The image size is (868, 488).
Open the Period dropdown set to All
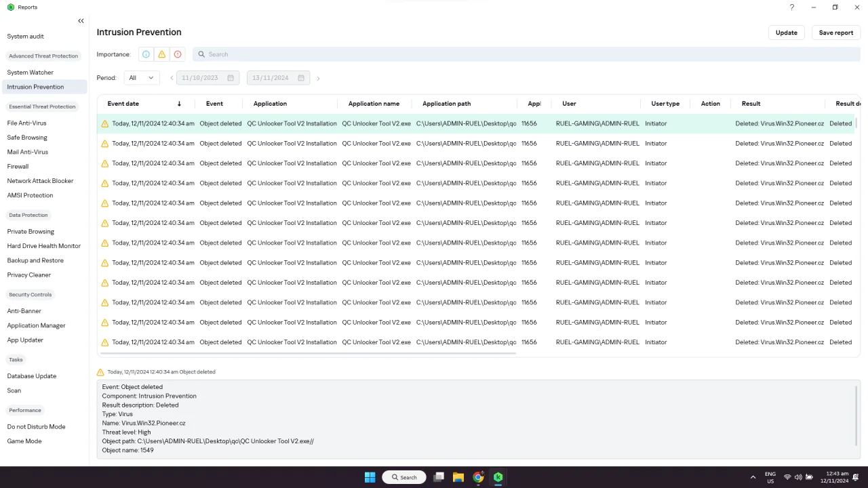(142, 78)
